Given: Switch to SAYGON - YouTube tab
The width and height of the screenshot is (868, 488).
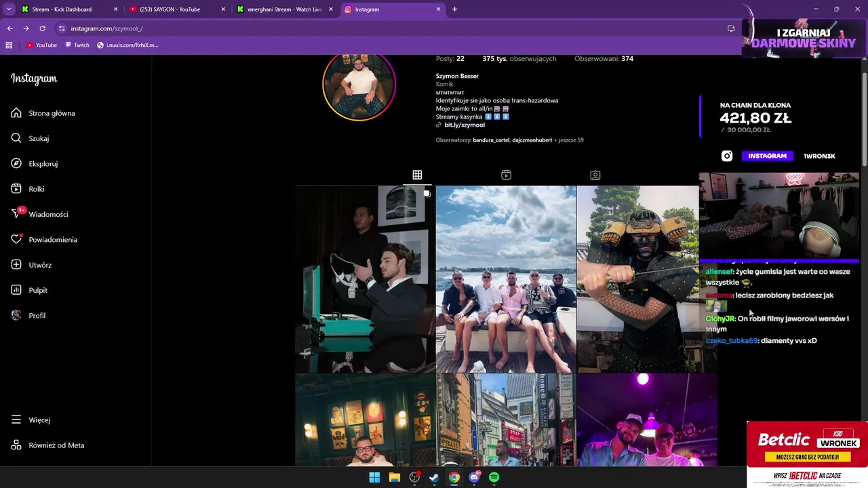Looking at the screenshot, I should pos(178,9).
